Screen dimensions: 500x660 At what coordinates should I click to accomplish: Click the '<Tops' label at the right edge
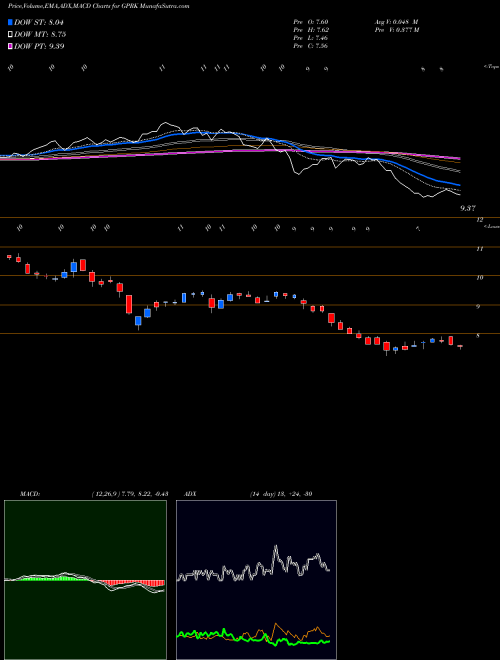click(x=491, y=67)
